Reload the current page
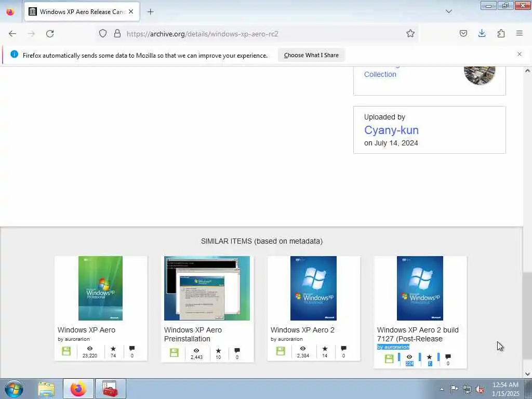The width and height of the screenshot is (532, 399). [50, 34]
